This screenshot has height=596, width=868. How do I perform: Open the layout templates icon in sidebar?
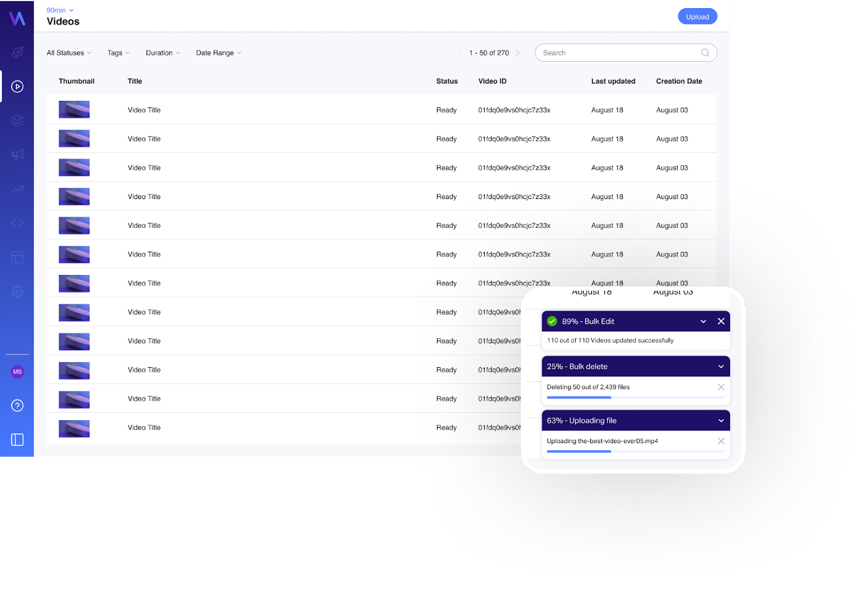point(17,257)
